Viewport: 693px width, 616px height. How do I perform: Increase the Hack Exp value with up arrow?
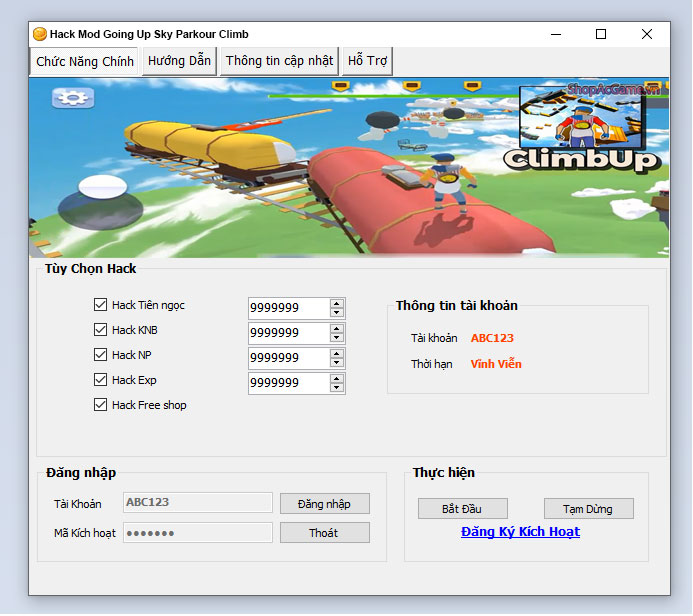tap(337, 379)
